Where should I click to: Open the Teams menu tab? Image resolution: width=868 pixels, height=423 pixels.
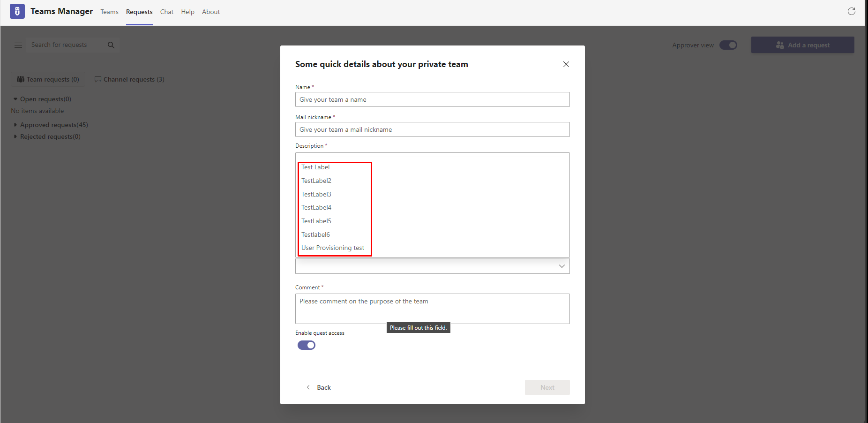point(109,12)
